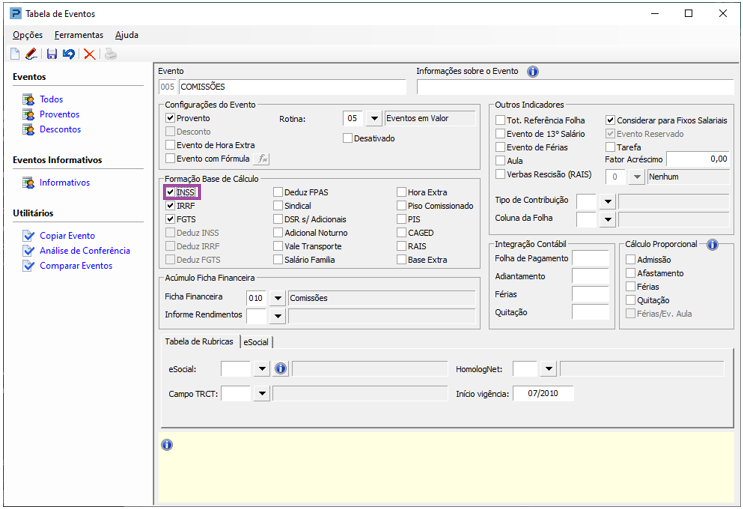Click info icon next to Informações sobre o Evento
743x509 pixels.
pyautogui.click(x=533, y=72)
